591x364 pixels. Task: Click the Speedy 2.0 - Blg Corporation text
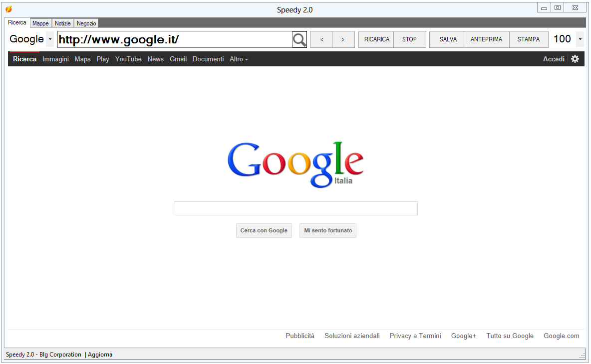pos(44,355)
